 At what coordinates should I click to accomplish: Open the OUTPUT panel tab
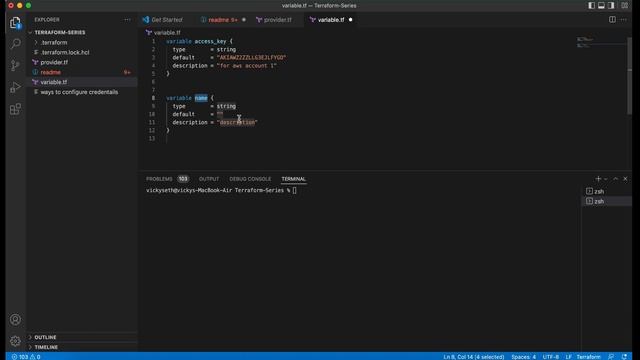209,179
